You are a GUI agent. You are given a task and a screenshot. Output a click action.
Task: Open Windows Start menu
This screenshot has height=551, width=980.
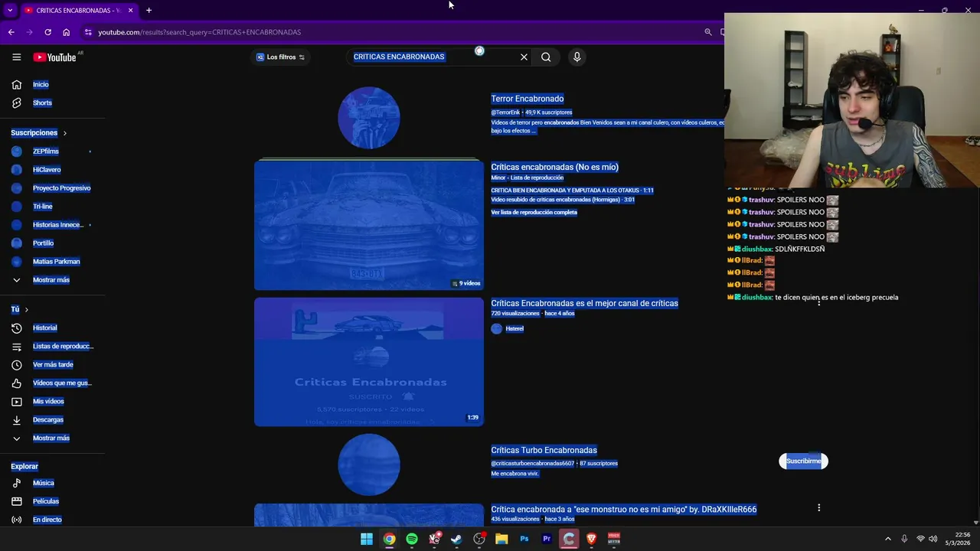(x=367, y=539)
